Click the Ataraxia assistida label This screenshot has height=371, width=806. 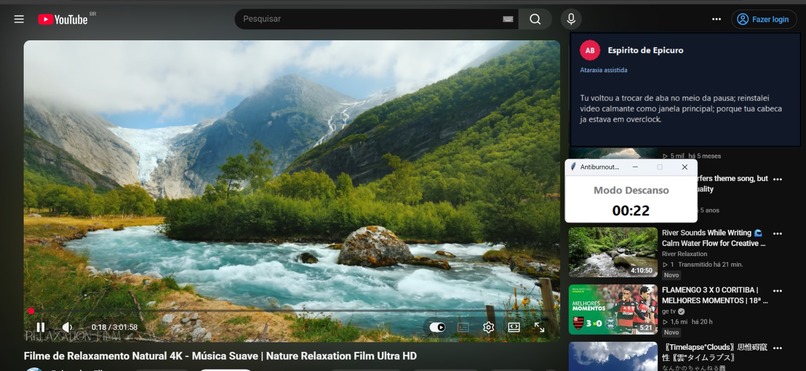(x=603, y=70)
